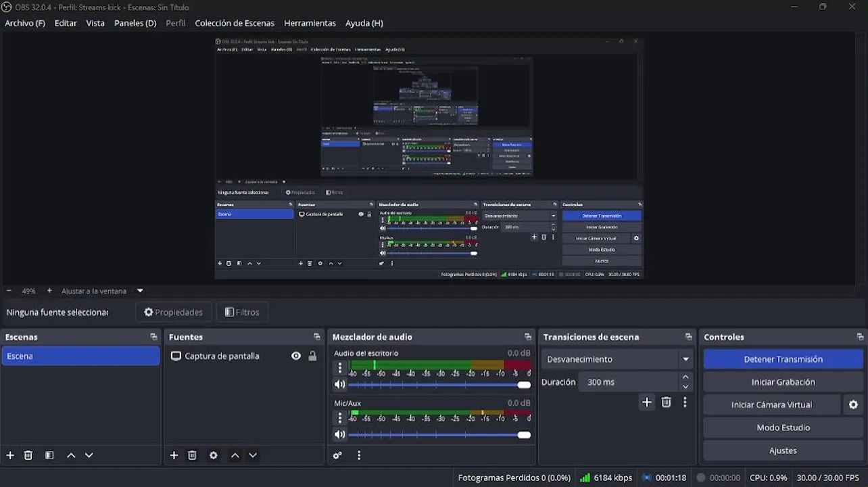Open Colección de Escenas menu

(235, 23)
